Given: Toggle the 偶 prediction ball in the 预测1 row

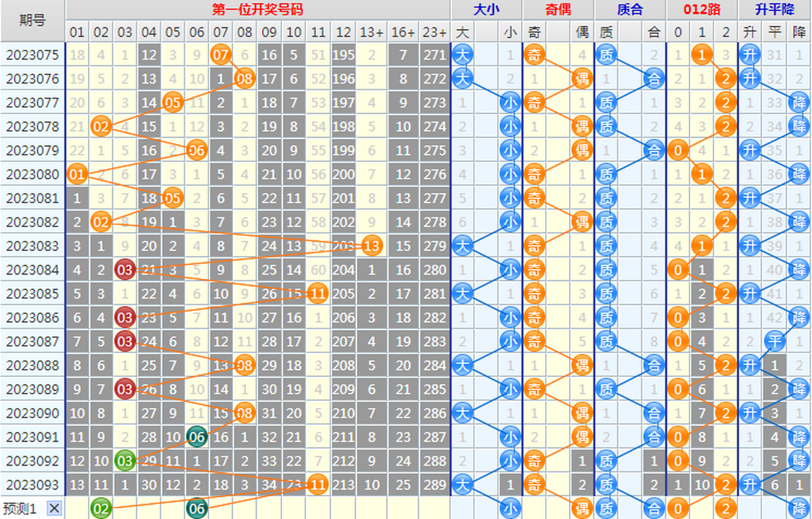Looking at the screenshot, I should click(x=582, y=508).
